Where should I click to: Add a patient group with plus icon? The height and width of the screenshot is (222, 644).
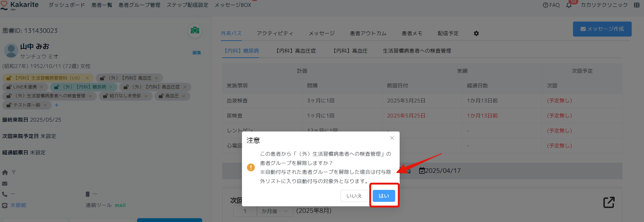pos(57,105)
